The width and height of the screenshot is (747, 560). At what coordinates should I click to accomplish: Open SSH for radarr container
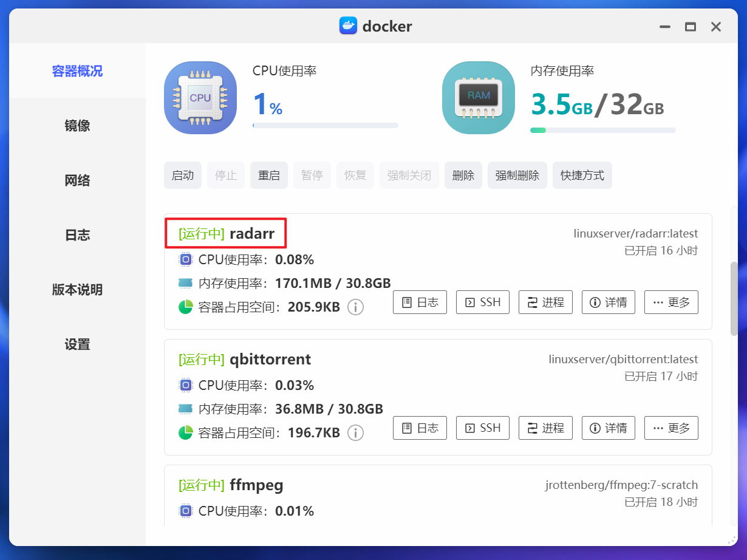coord(483,302)
